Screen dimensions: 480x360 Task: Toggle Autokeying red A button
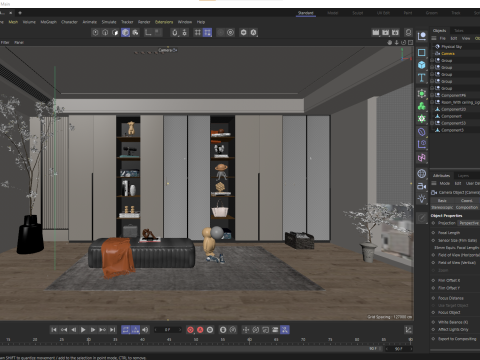pyautogui.click(x=200, y=330)
